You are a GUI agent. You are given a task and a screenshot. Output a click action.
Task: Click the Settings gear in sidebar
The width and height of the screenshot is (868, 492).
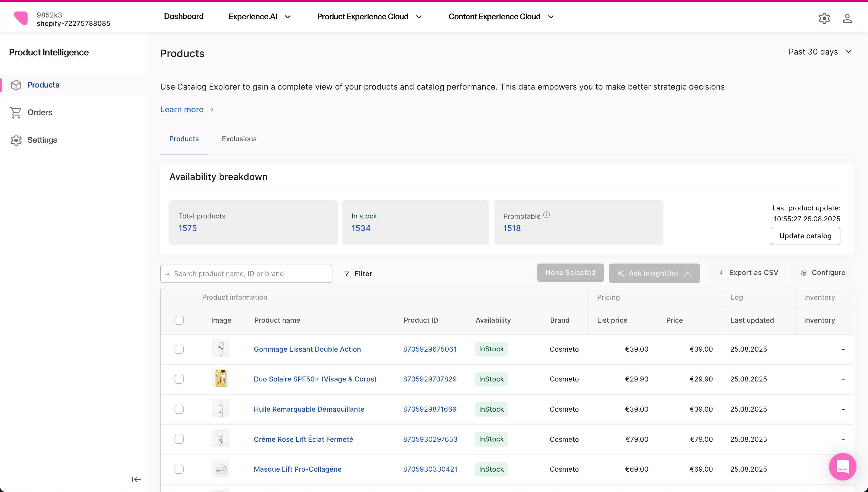coord(16,140)
